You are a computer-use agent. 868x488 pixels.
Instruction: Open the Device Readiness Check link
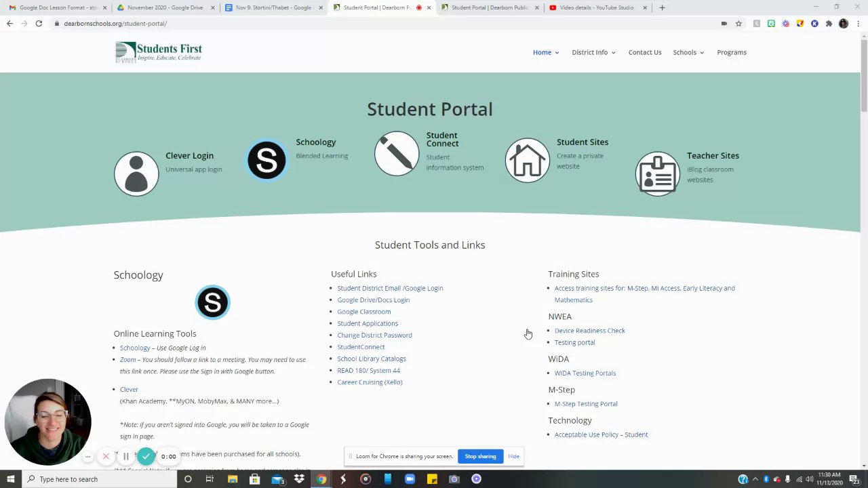click(589, 331)
